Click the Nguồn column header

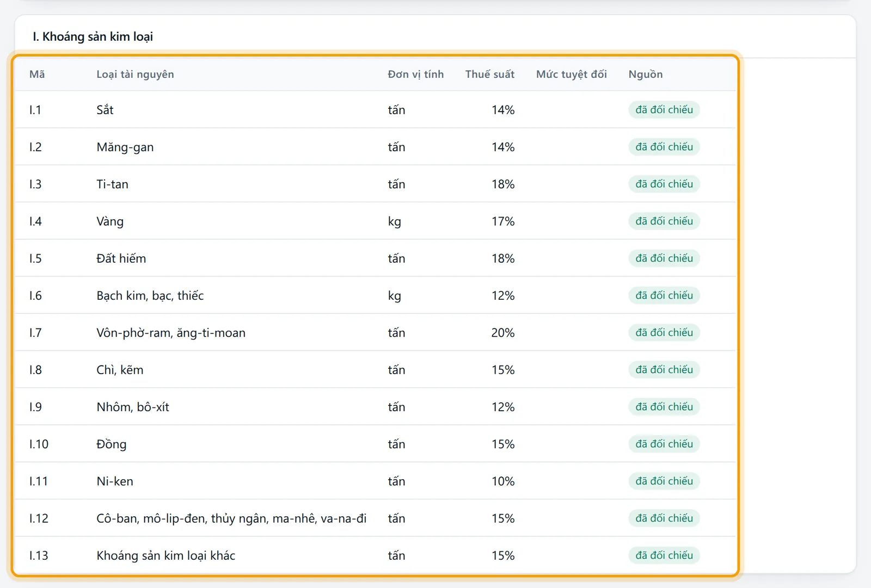click(x=646, y=75)
